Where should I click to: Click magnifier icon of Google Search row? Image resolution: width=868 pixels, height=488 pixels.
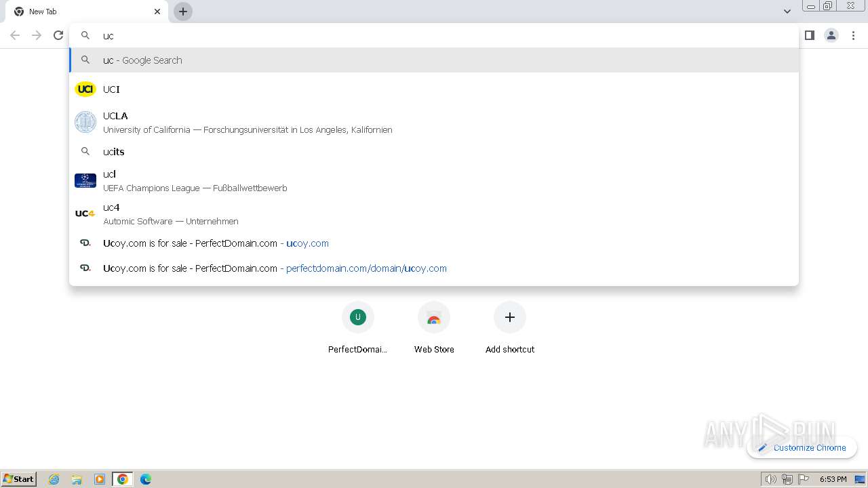click(85, 60)
